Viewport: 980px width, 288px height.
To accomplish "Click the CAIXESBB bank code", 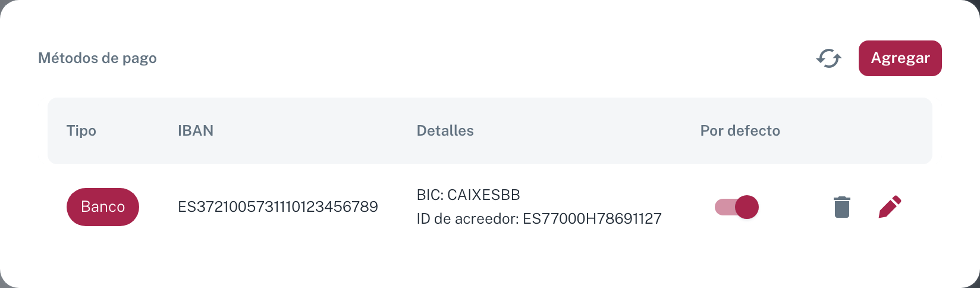I will (484, 195).
